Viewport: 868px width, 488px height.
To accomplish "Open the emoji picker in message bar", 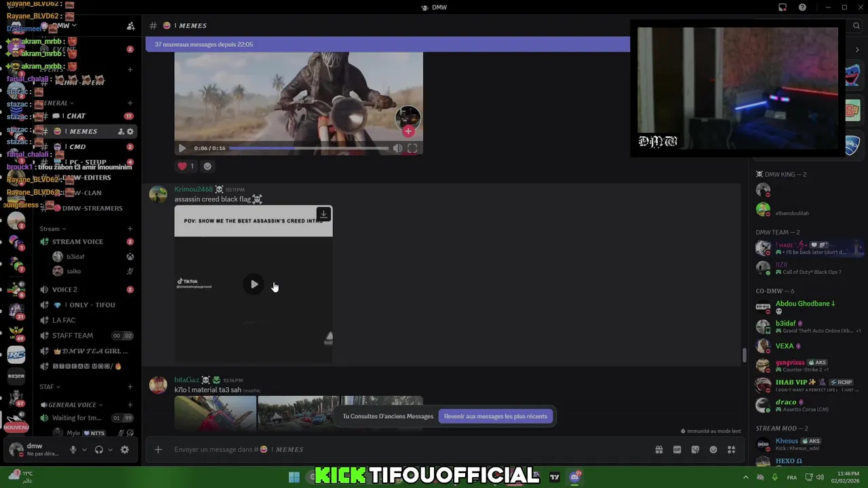I will point(713,449).
